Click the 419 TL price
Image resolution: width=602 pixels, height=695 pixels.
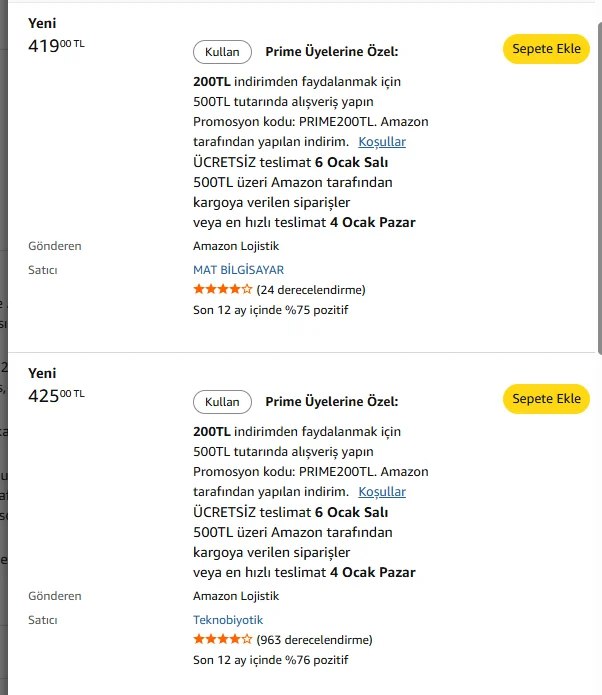(x=56, y=45)
